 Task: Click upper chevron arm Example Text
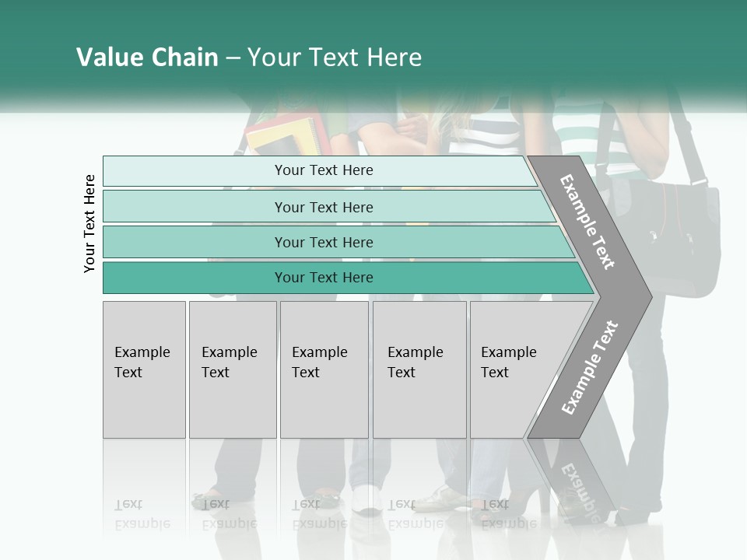(x=587, y=222)
